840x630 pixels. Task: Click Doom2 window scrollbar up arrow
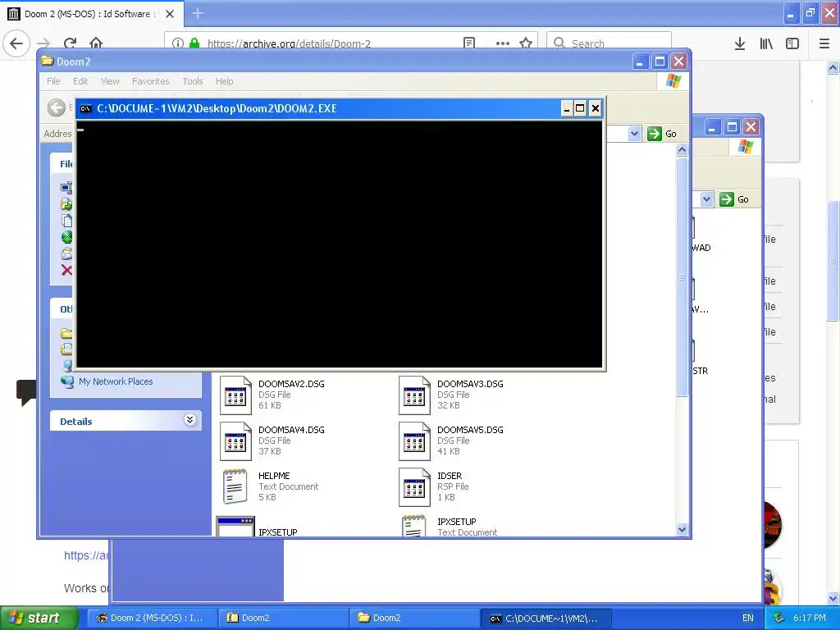click(682, 150)
